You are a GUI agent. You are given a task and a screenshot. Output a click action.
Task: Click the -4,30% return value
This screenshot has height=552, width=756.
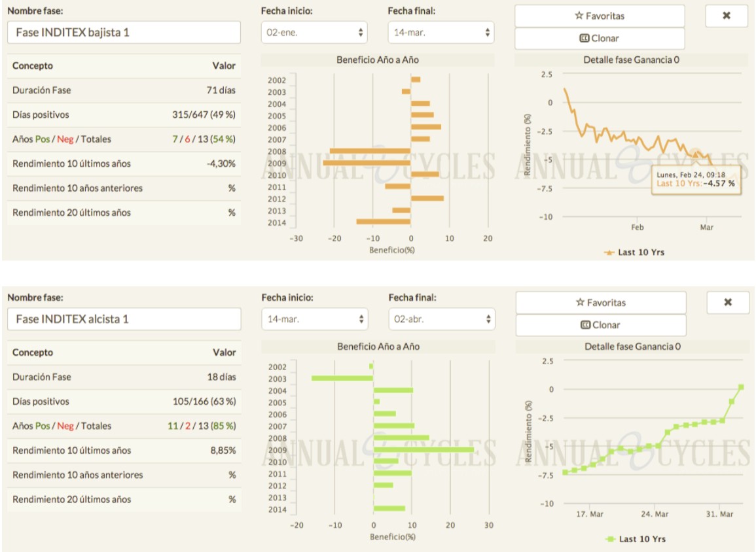(221, 164)
